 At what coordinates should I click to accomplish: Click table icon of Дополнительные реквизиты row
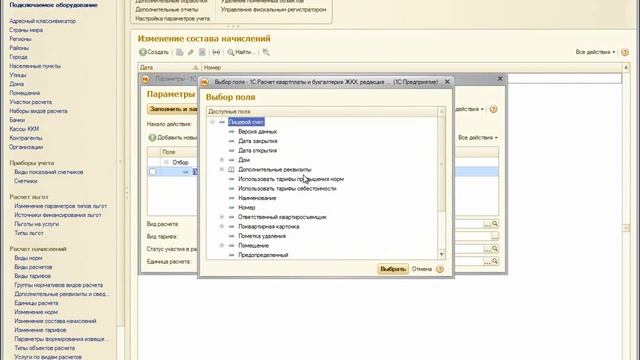pos(231,169)
